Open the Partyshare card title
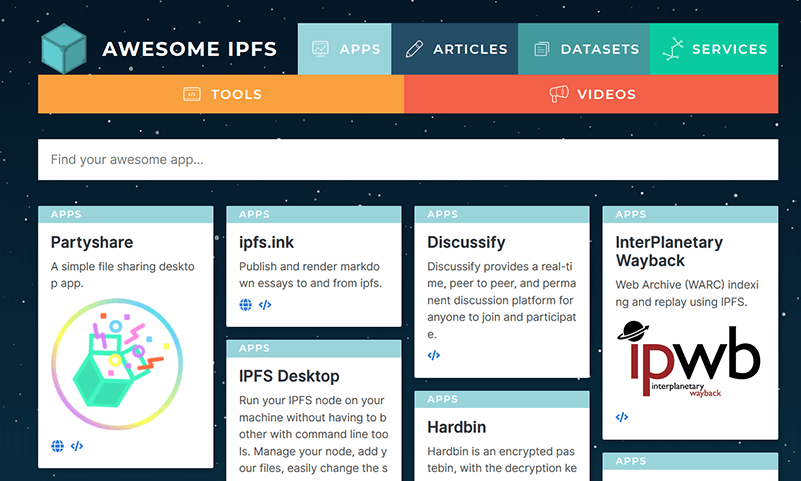Image resolution: width=801 pixels, height=481 pixels. (92, 242)
